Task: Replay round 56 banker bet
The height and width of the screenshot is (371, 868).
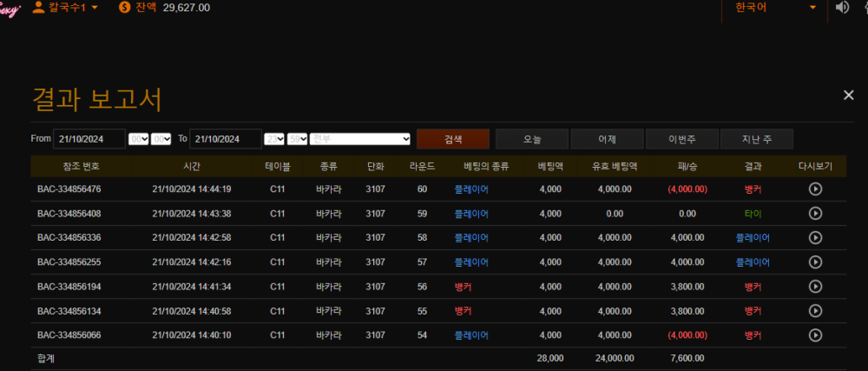Action: (815, 286)
